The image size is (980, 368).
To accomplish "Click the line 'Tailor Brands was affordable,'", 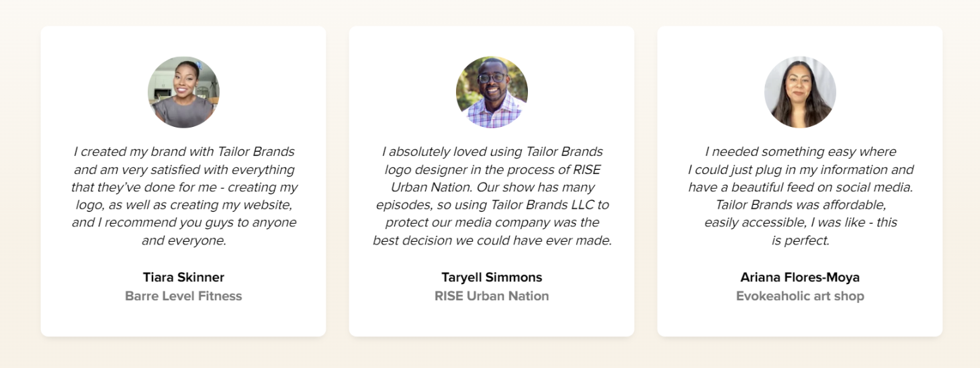I will coord(800,204).
